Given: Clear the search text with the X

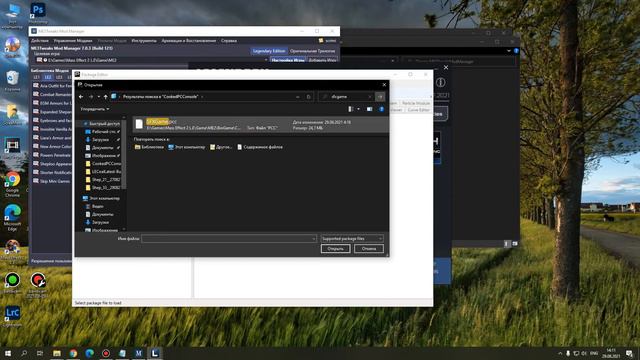Looking at the screenshot, I should (x=370, y=97).
